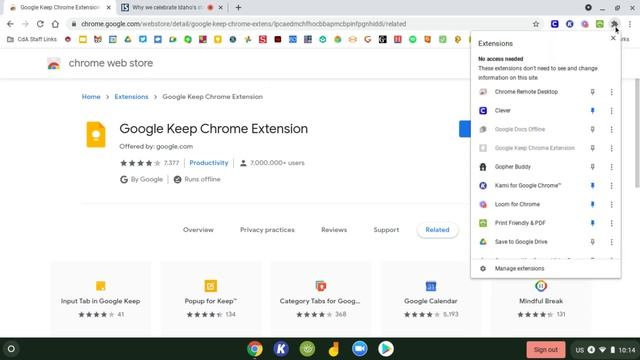Pin Google Docs Offline extension

tap(592, 129)
